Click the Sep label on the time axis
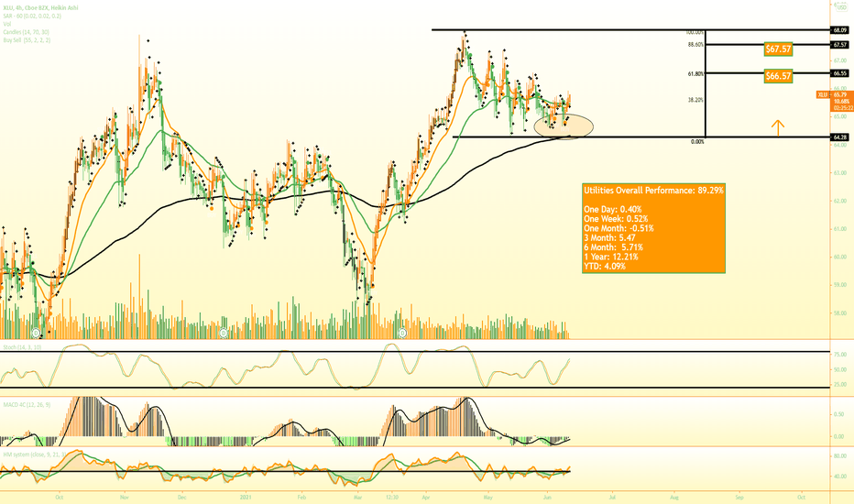Screen dimensions: 854x504 click(x=739, y=497)
